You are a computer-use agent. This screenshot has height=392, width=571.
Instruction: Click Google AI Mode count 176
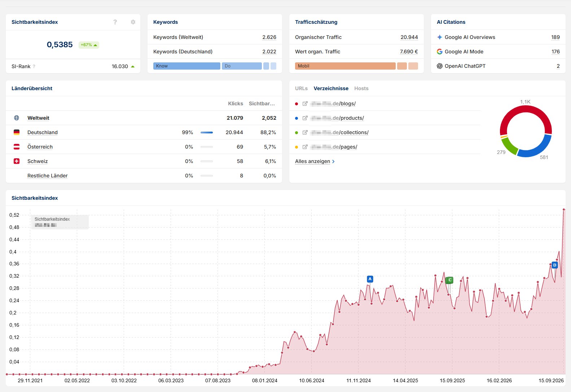[x=555, y=52]
